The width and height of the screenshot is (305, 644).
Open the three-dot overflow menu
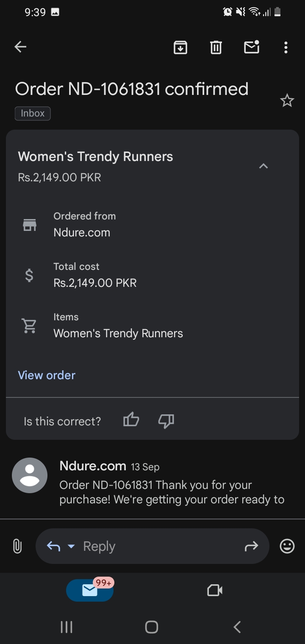(x=286, y=47)
